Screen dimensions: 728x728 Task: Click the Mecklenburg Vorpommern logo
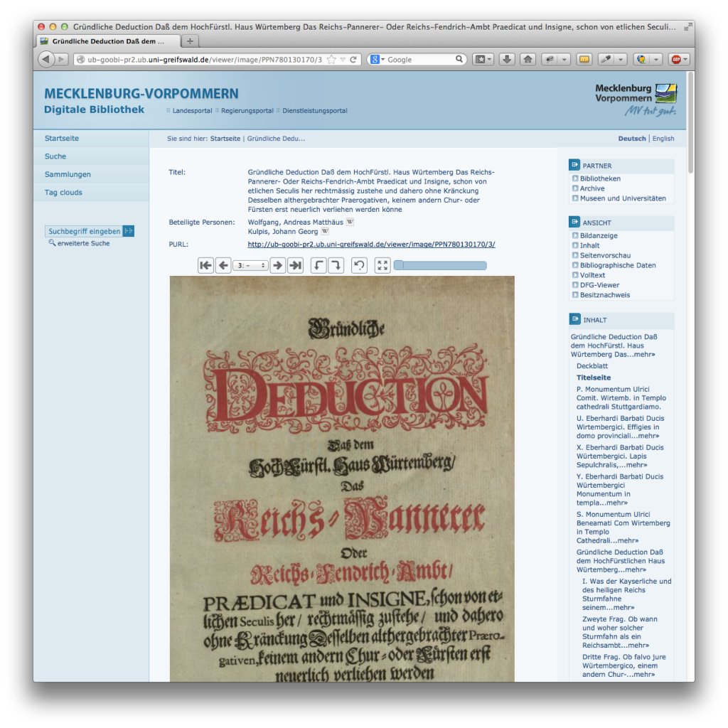point(636,99)
